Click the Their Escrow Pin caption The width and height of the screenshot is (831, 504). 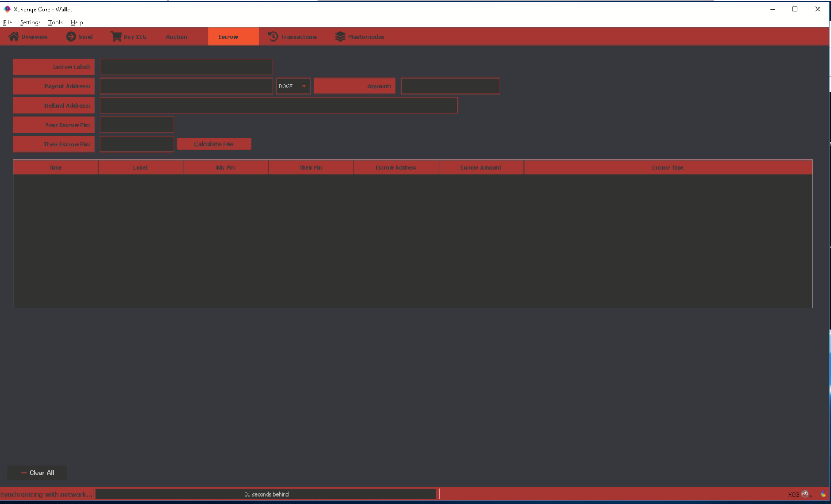pos(54,144)
